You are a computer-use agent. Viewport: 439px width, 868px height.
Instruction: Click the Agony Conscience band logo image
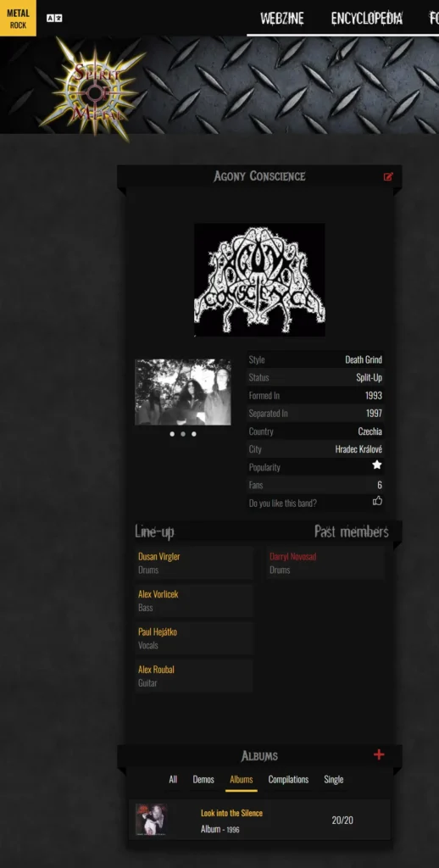(259, 280)
